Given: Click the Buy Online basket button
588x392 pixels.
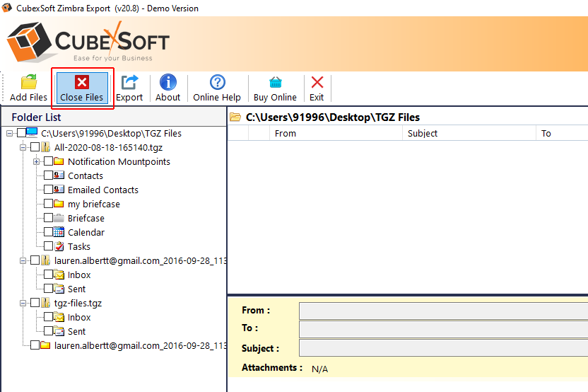Looking at the screenshot, I should coord(275,88).
